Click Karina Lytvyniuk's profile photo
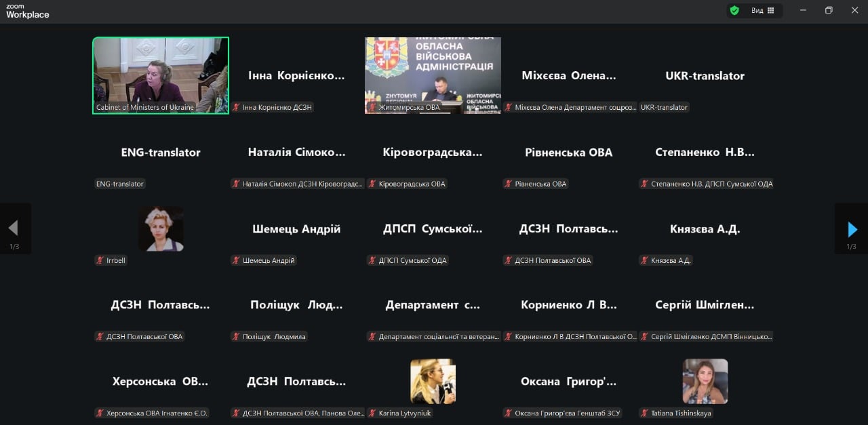The width and height of the screenshot is (868, 425). tap(433, 382)
